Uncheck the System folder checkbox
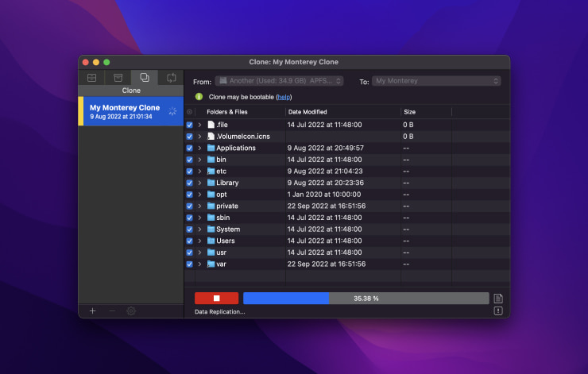The width and height of the screenshot is (588, 374). pos(189,229)
